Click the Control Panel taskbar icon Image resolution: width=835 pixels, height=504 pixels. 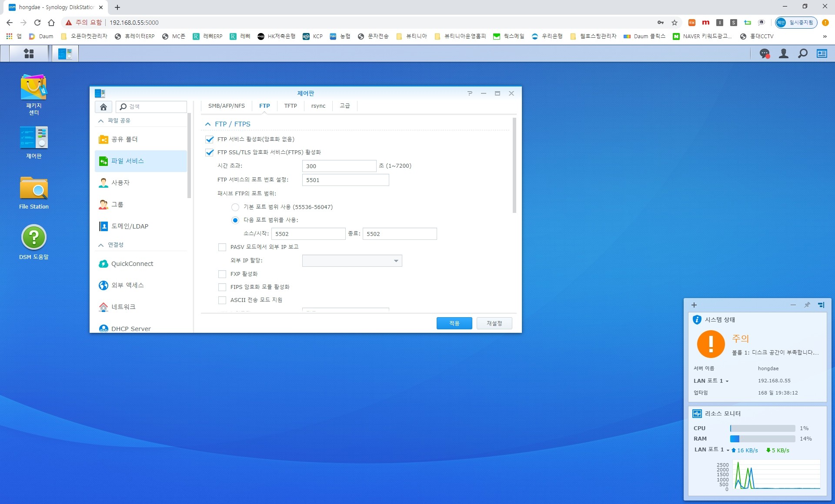65,53
